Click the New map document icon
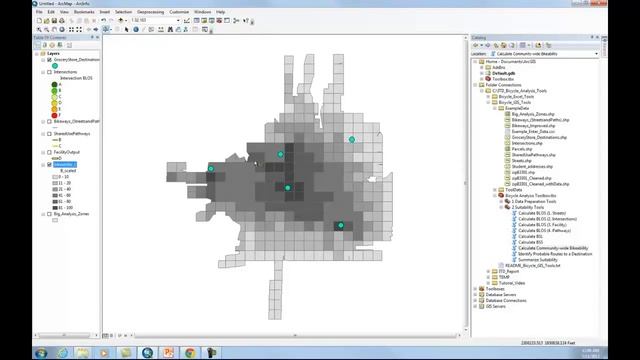 tap(39, 20)
